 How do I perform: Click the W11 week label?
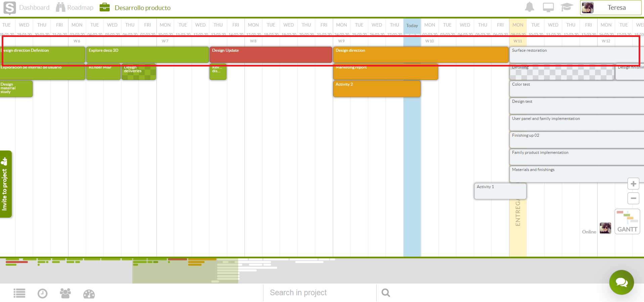518,41
